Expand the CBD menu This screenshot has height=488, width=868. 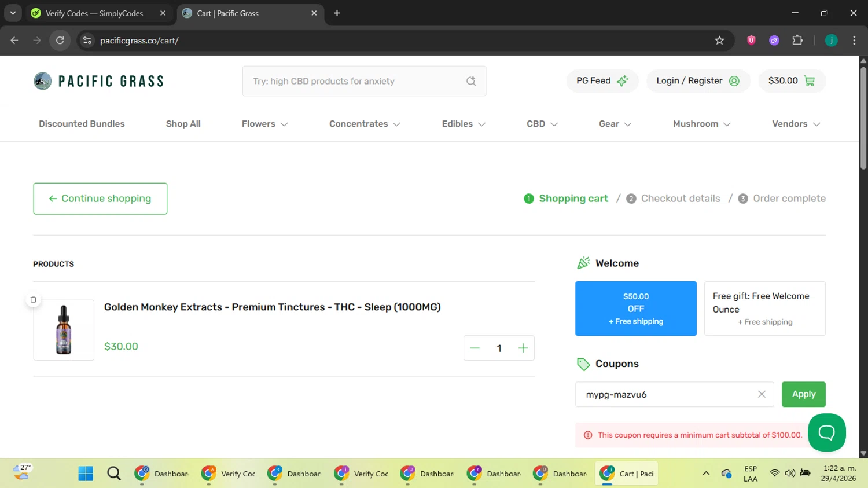(542, 124)
